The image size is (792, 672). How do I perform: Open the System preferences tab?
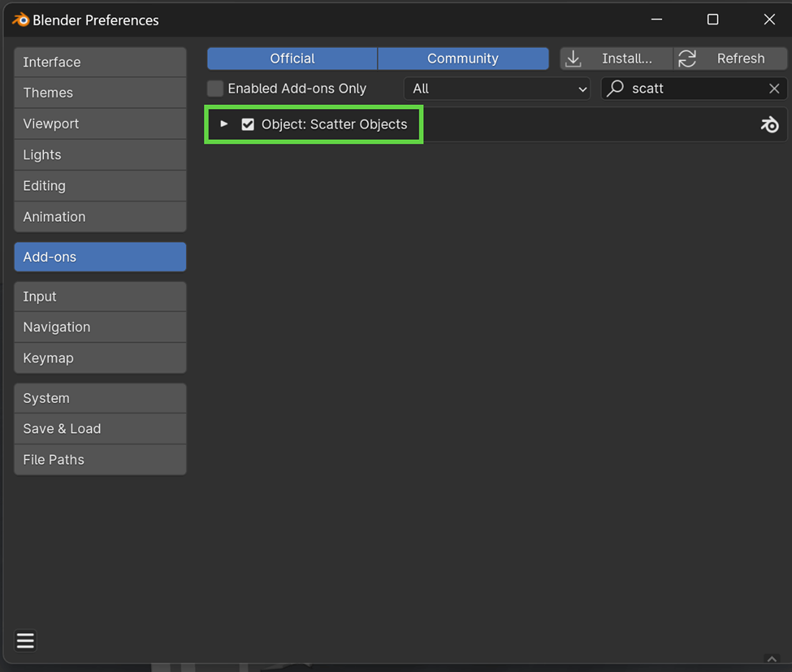click(100, 398)
